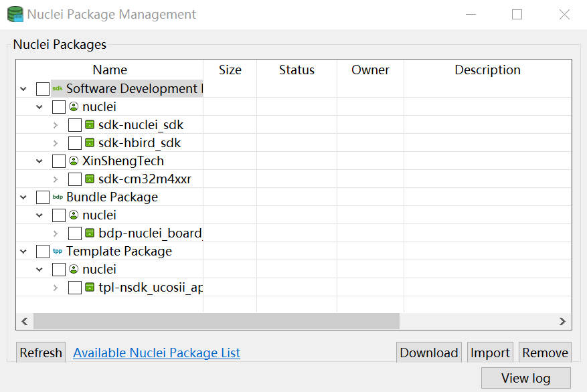The image size is (587, 392).
Task: Collapse nuclei under Software Development
Action: [39, 107]
